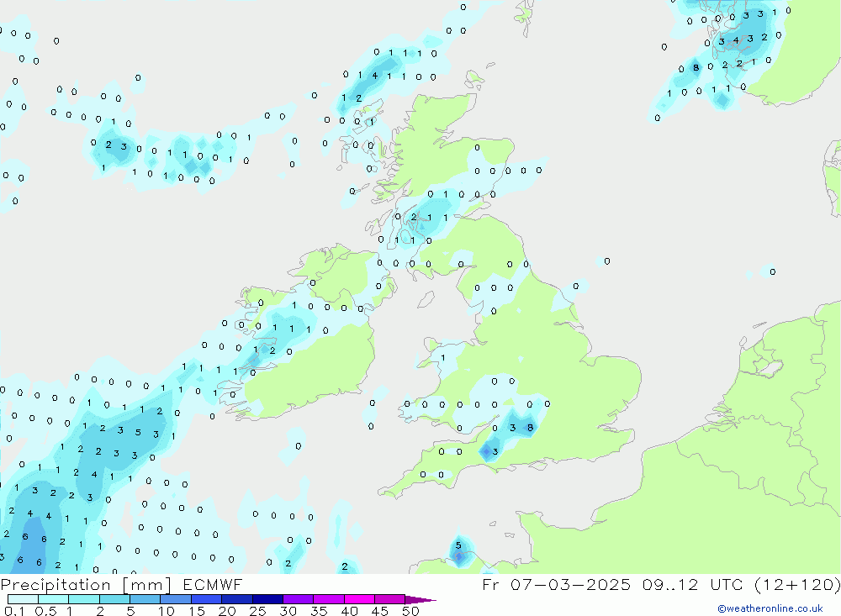Open the weatheronline.co.uk copyright link
Viewport: 841px width, 616px height.
[x=770, y=608]
